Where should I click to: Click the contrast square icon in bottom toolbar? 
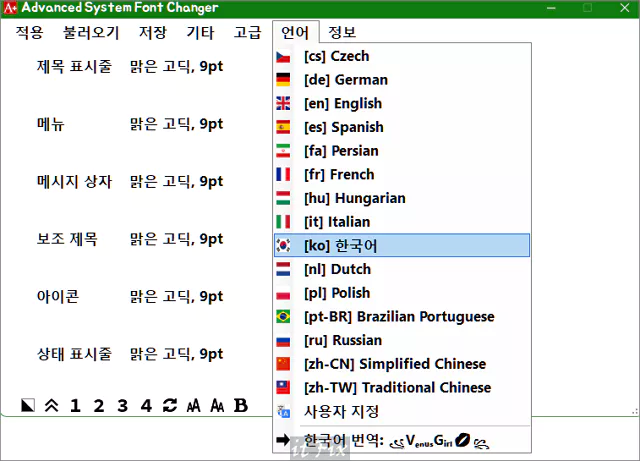click(28, 405)
